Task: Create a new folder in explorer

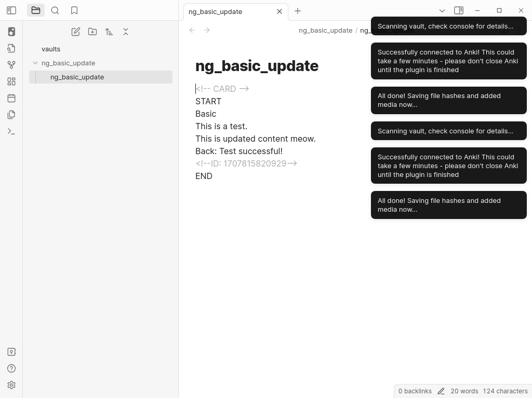Action: coord(92,32)
